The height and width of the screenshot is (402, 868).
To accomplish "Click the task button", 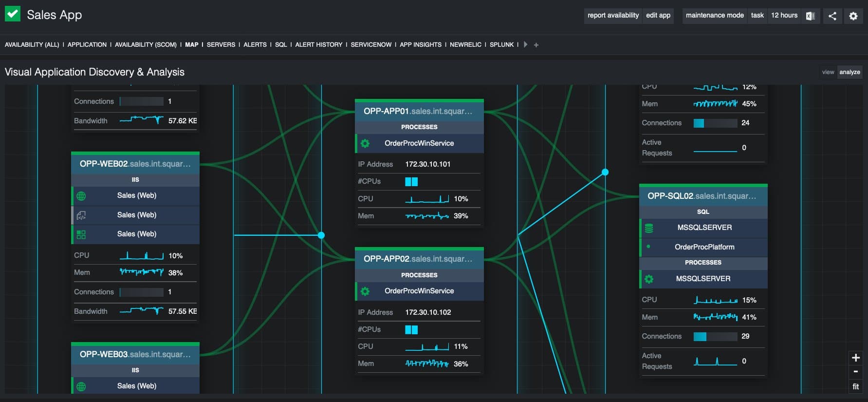I will pos(757,16).
